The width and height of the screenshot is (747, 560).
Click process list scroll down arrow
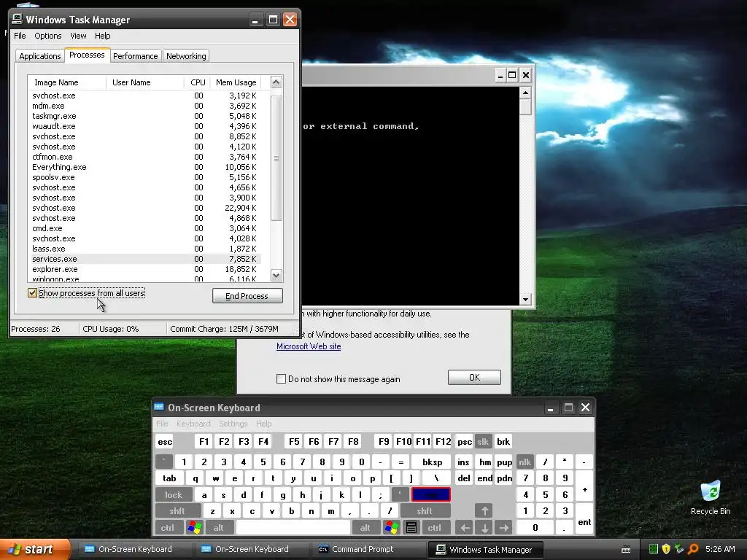[x=276, y=275]
